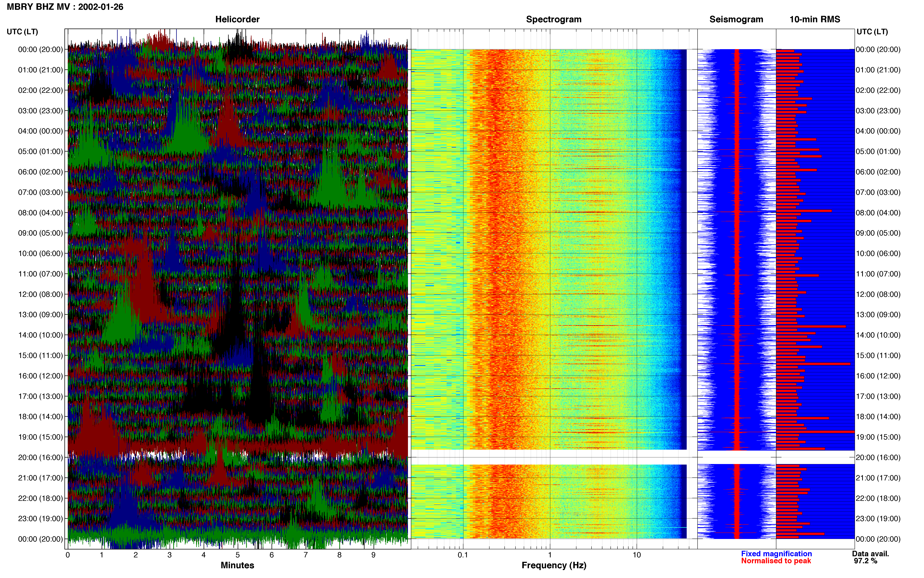Click the left time label '06:00 (02:00)'
Viewport: 924px width, 578px height.
(x=41, y=172)
